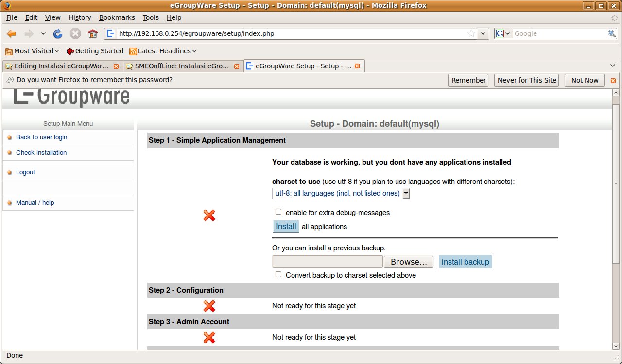The width and height of the screenshot is (622, 364).
Task: Click the Stop loading icon
Action: (75, 33)
